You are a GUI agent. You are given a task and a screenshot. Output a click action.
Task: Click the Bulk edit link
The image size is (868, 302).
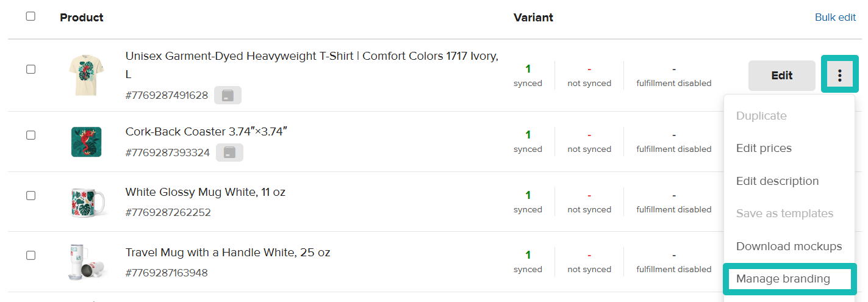(835, 17)
